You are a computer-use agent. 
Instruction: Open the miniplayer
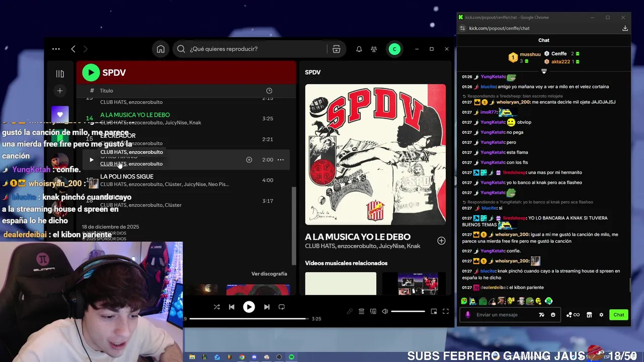(x=434, y=312)
